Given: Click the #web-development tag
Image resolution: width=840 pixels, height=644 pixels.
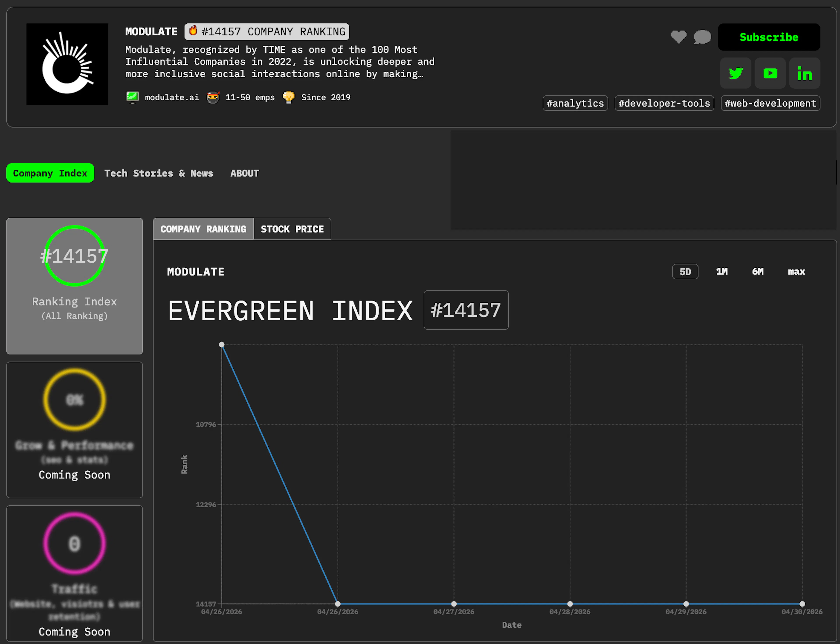Looking at the screenshot, I should pos(770,103).
